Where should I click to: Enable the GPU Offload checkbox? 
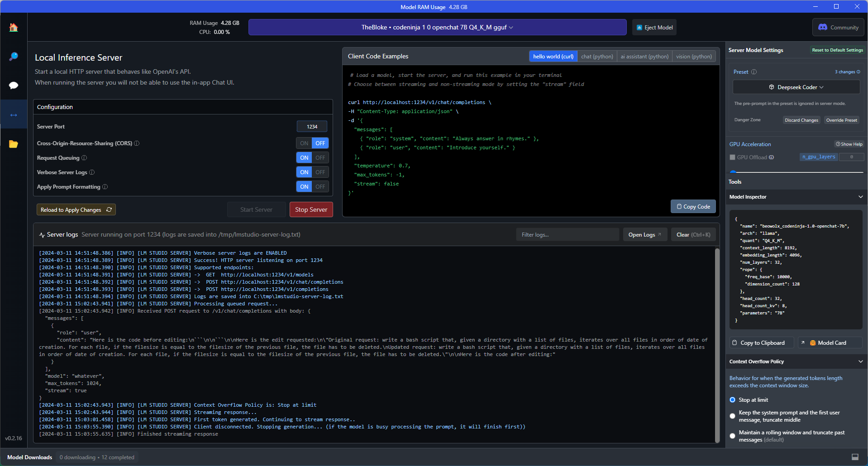732,157
